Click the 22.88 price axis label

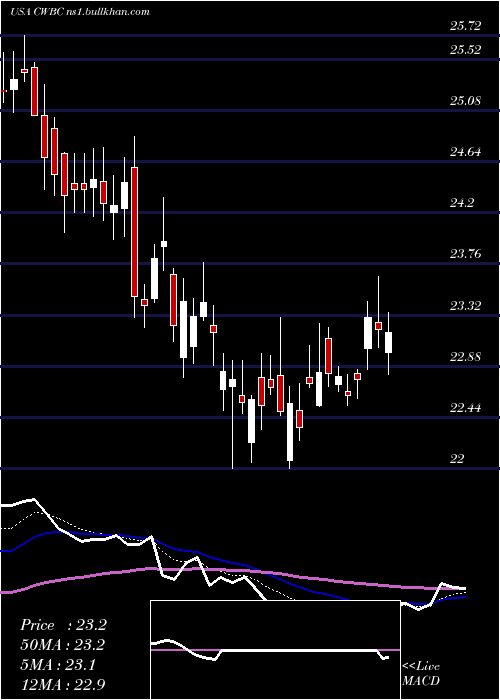point(465,357)
